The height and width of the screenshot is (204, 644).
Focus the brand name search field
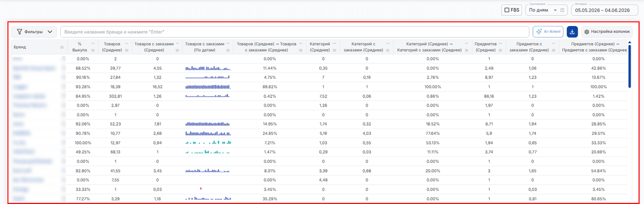click(x=295, y=31)
